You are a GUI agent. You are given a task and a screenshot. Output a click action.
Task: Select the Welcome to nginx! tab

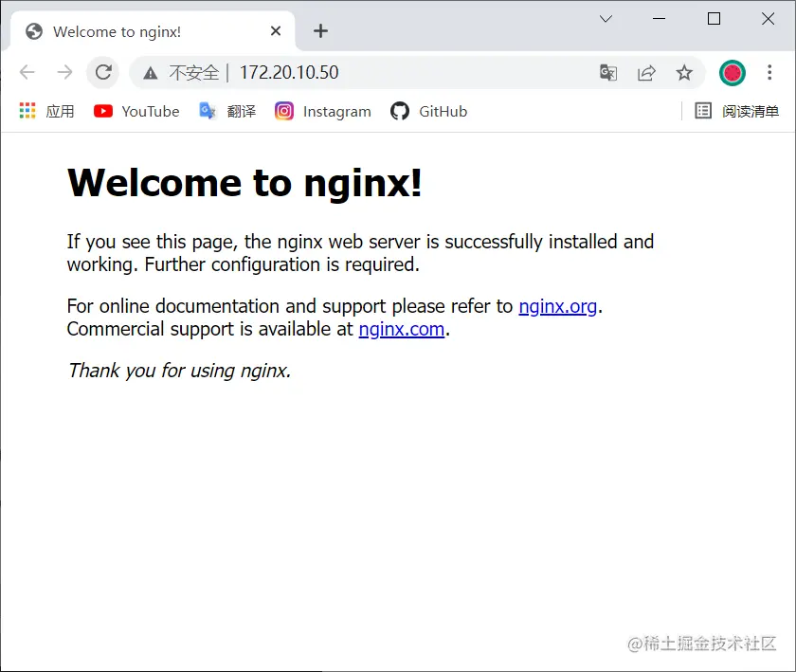click(153, 31)
